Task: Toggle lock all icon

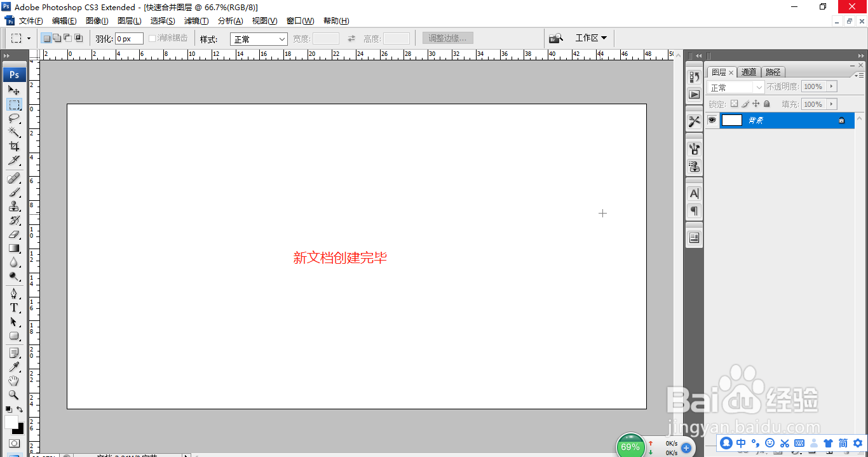Action: click(767, 104)
